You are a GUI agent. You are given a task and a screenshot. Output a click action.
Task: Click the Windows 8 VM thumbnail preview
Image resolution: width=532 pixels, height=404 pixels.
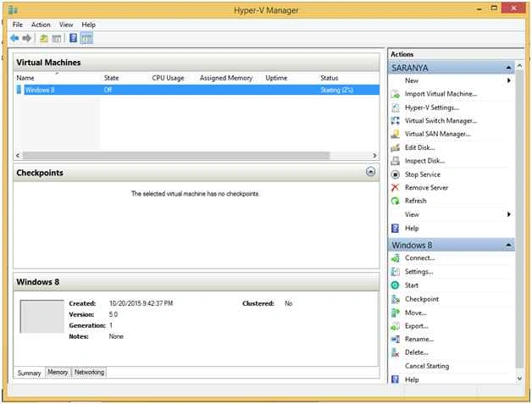tap(42, 316)
